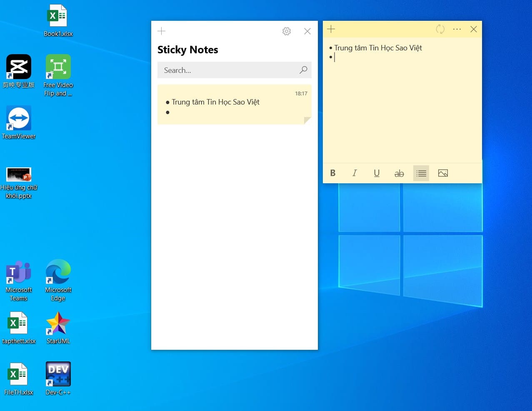Select Book1.xlsx desktop icon
Image resolution: width=532 pixels, height=411 pixels.
point(58,21)
